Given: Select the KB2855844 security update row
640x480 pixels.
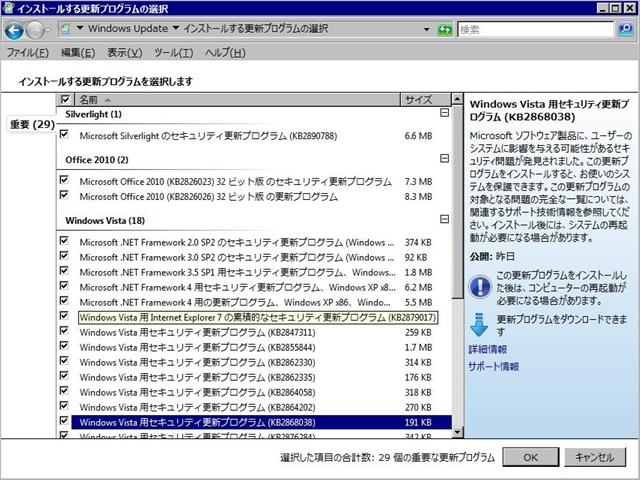Looking at the screenshot, I should coord(261,348).
